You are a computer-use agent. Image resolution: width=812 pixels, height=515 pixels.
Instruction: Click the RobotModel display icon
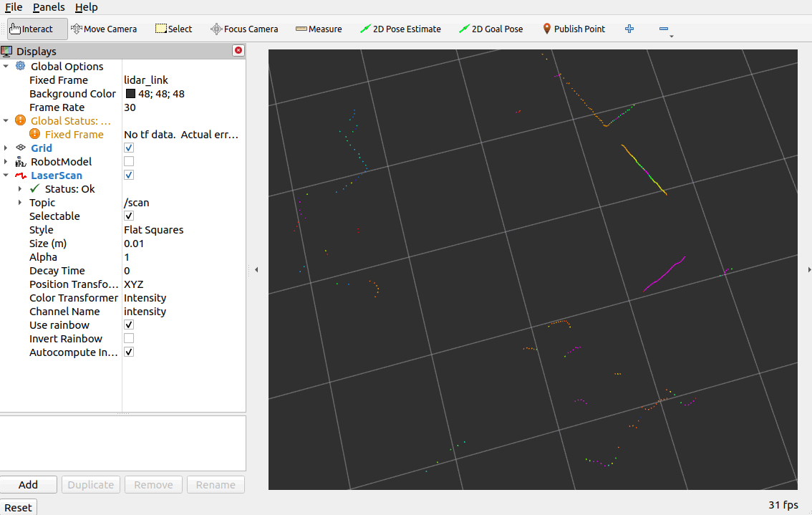[21, 162]
